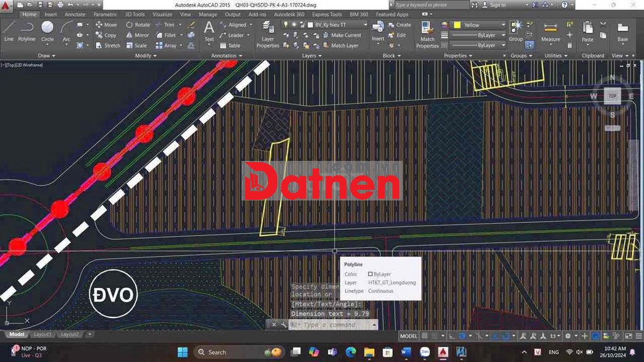Switch to the Annotate ribbon tab
644x362 pixels.
[75, 14]
